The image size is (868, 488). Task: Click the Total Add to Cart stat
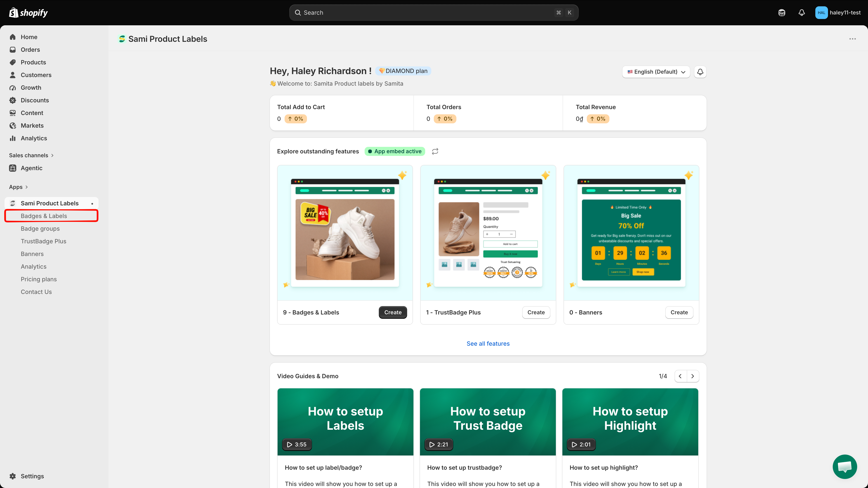pyautogui.click(x=341, y=113)
